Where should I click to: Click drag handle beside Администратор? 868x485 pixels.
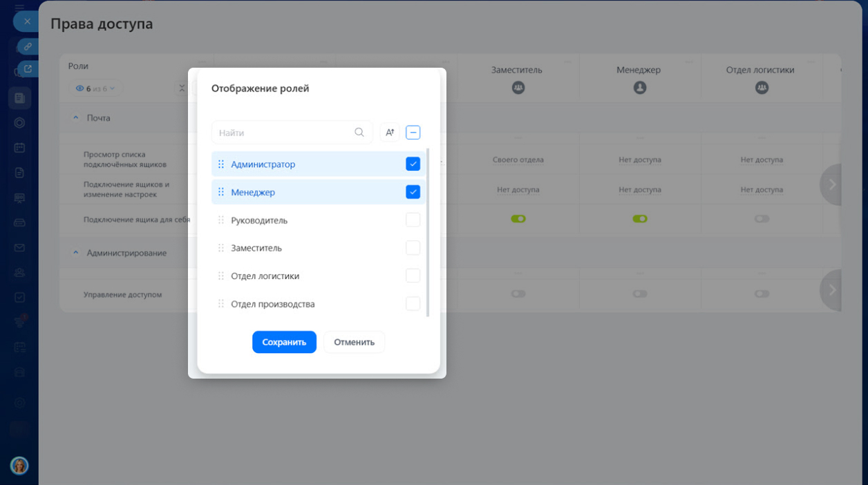[221, 164]
